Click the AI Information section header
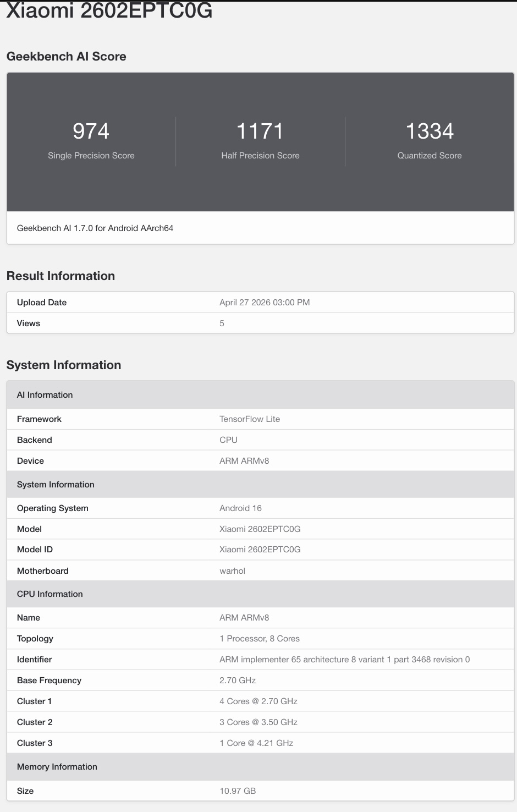The width and height of the screenshot is (517, 812). [x=45, y=395]
